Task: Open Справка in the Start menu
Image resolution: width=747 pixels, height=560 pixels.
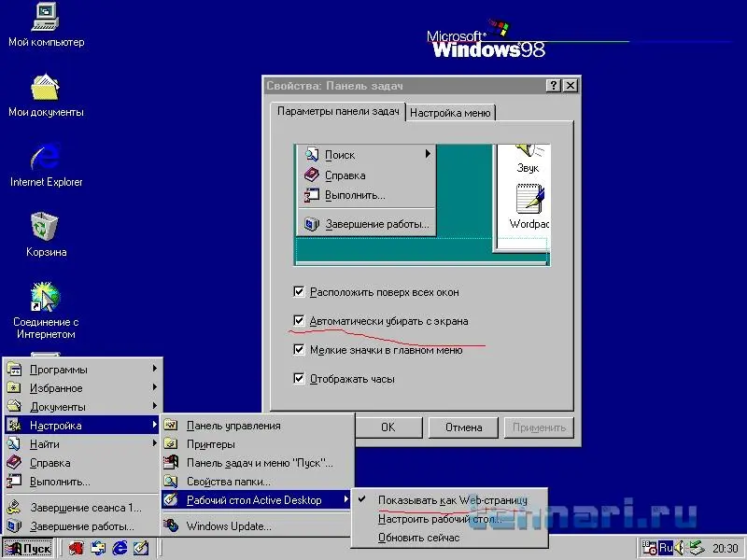Action: [82, 462]
